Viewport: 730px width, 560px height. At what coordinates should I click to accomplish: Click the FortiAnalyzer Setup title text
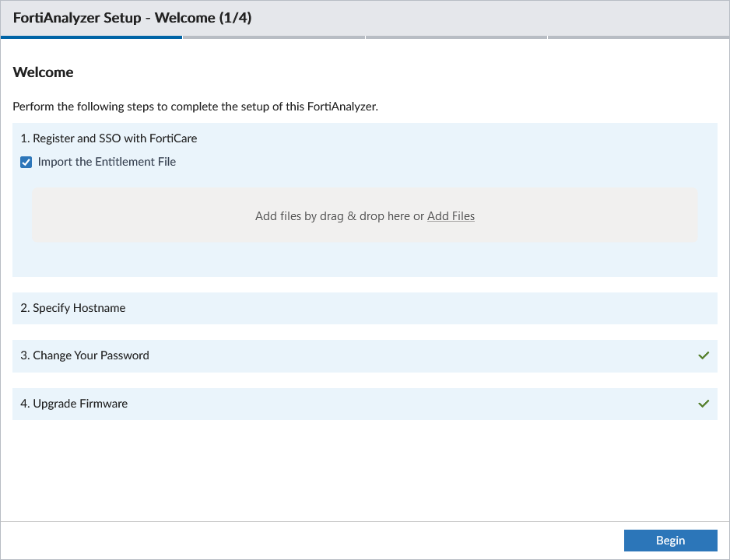pyautogui.click(x=132, y=18)
